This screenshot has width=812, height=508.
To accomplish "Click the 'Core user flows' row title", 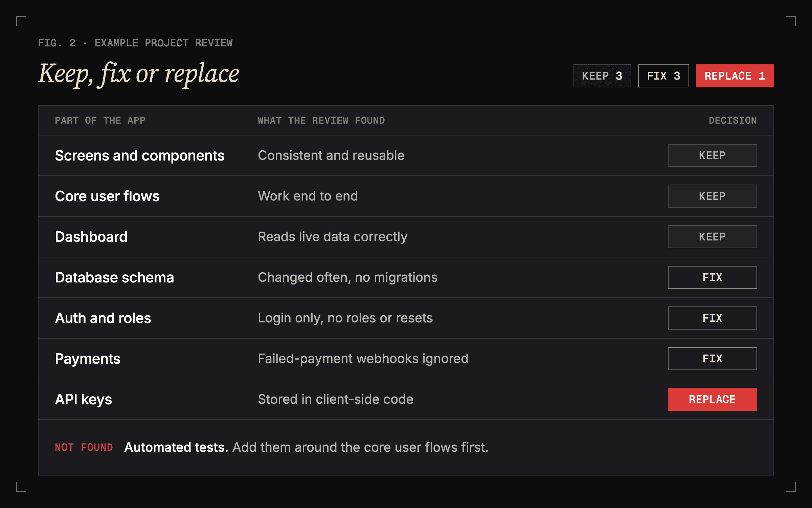I will [107, 196].
